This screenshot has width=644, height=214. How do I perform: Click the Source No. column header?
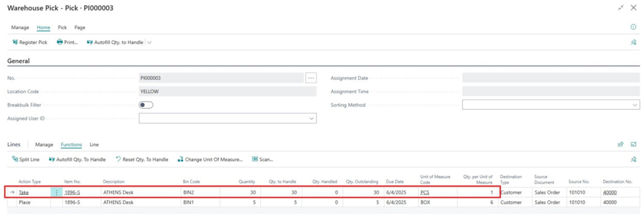578,182
